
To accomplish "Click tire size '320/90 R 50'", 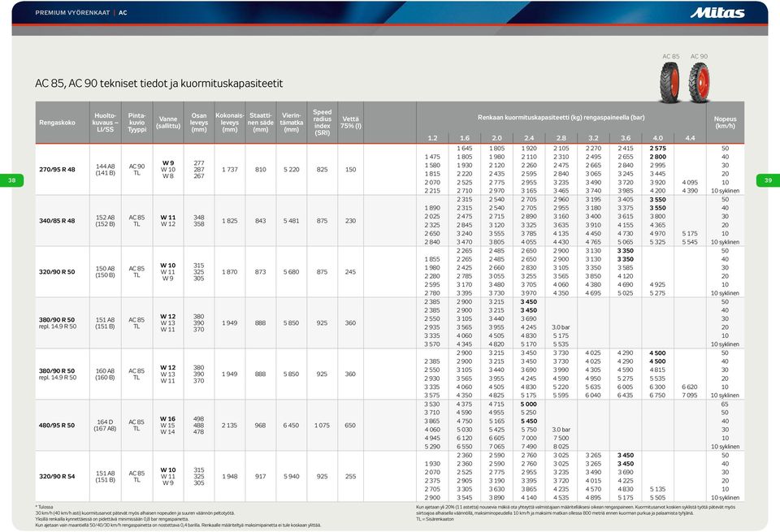I will 57,272.
